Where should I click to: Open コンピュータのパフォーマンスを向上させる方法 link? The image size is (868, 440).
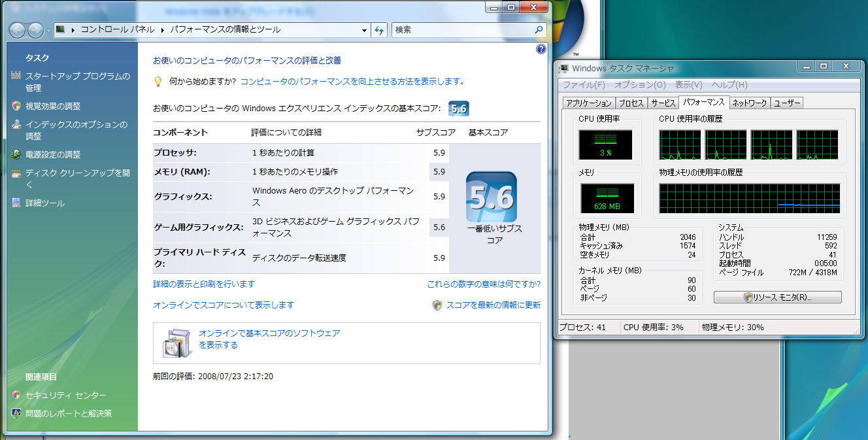coord(352,82)
